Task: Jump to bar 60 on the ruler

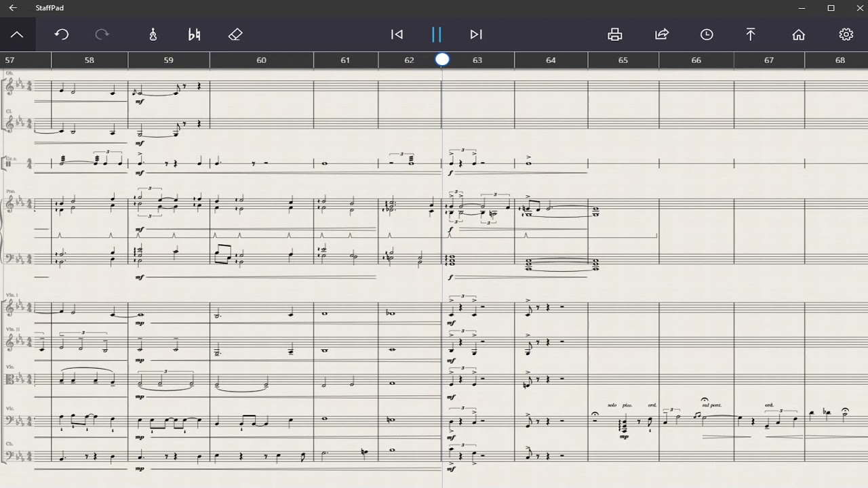Action: pos(261,60)
